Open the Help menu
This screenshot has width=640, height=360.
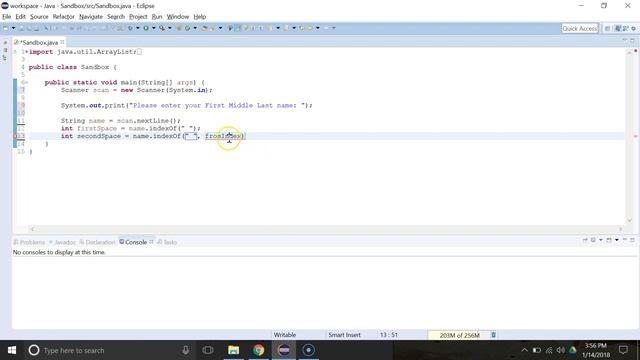click(x=200, y=17)
